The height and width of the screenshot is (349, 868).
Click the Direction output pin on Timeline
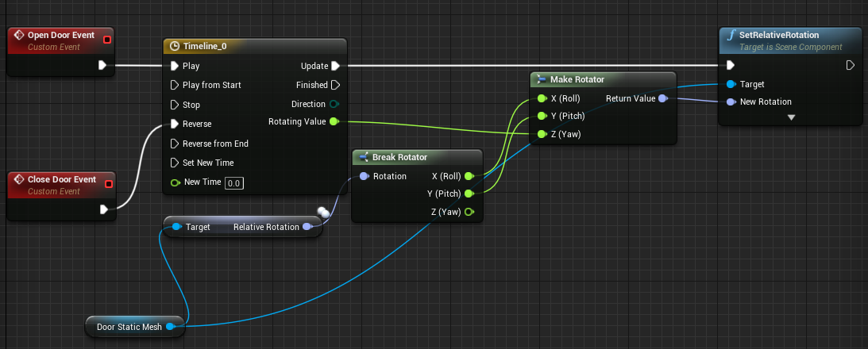(x=334, y=104)
